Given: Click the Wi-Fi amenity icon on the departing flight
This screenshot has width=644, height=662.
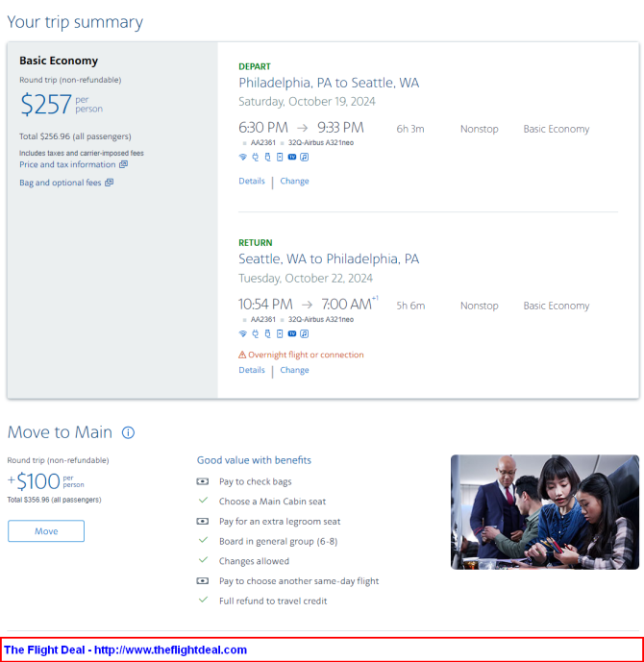Looking at the screenshot, I should coord(243,157).
